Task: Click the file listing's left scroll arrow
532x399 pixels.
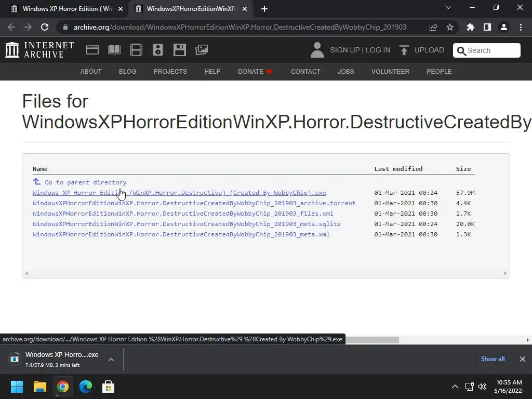Action: tap(26, 273)
